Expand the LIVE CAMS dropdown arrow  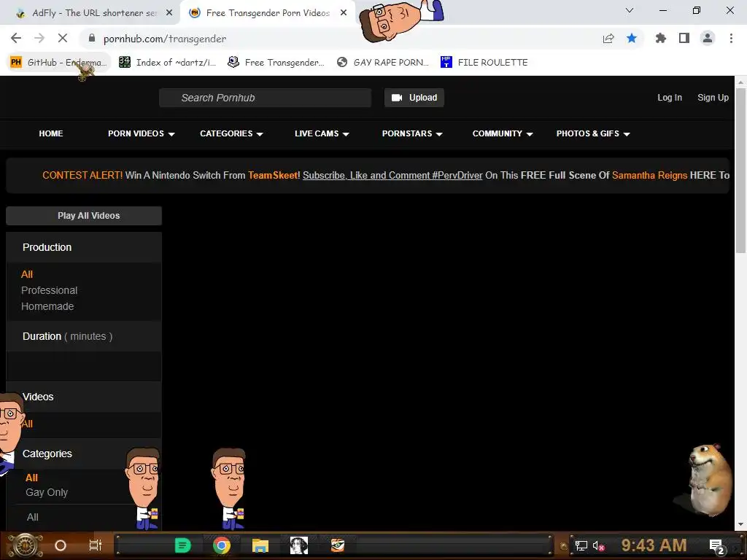tap(346, 134)
